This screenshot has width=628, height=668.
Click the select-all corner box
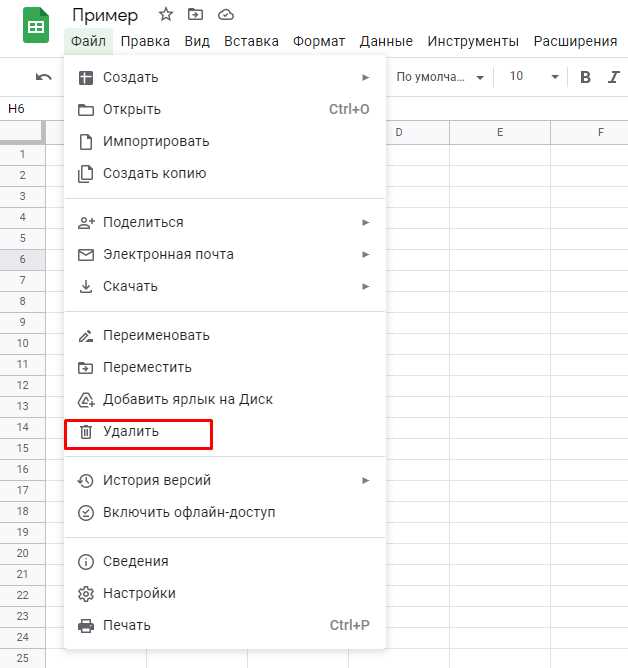tap(22, 132)
